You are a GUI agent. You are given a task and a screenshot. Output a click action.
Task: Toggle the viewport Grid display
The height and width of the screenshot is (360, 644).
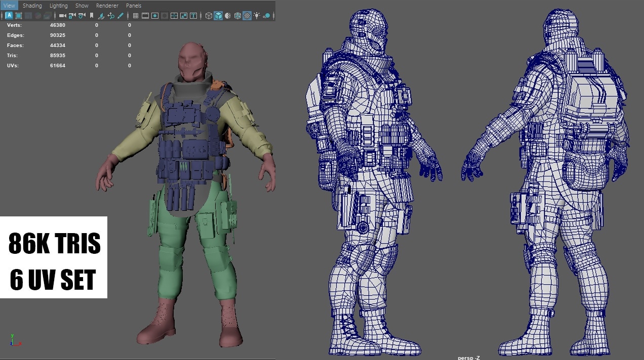(135, 16)
